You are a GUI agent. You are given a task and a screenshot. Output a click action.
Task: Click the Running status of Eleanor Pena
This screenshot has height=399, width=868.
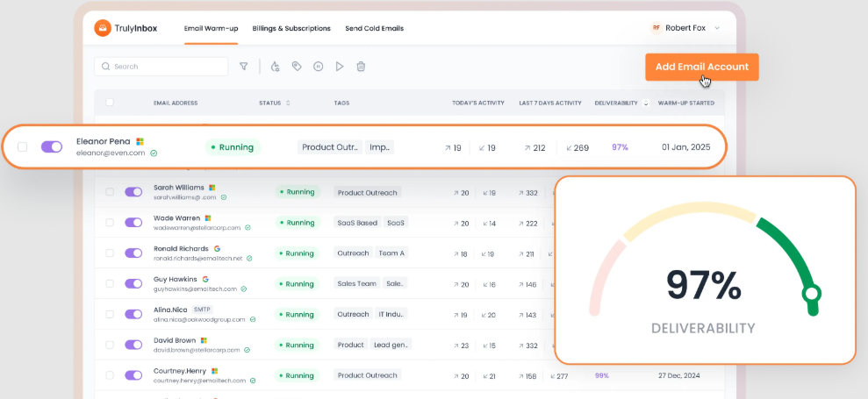[x=233, y=147]
